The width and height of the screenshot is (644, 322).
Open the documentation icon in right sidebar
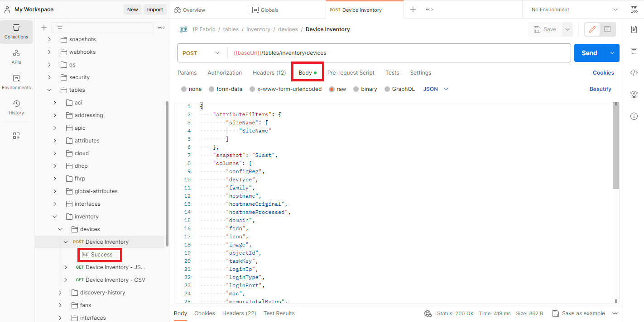(x=634, y=29)
